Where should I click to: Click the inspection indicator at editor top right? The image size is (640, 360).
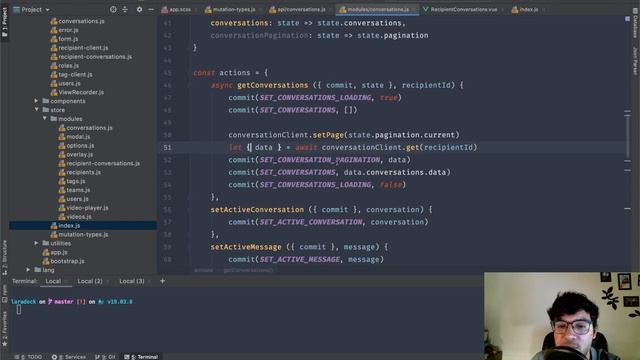click(627, 19)
